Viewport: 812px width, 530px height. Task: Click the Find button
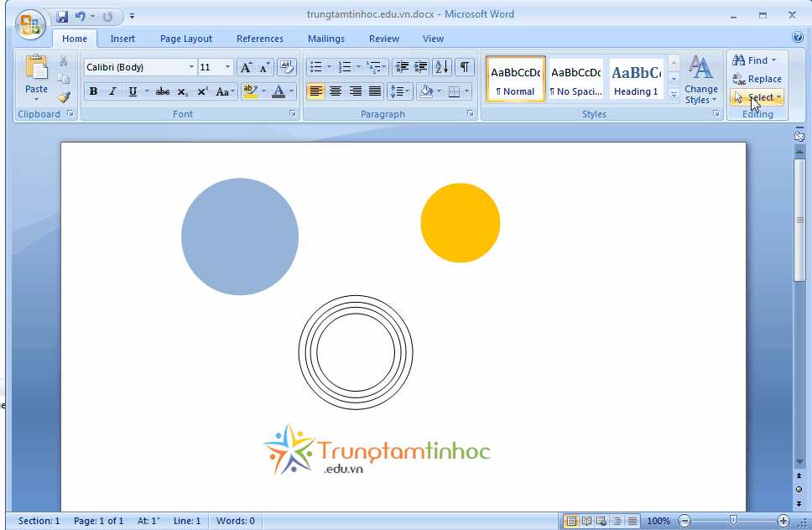click(754, 60)
